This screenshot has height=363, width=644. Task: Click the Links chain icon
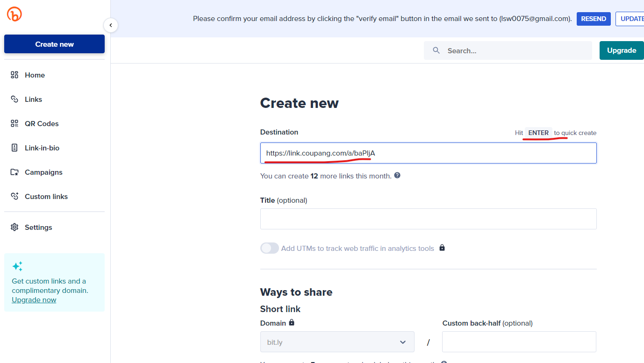coord(14,99)
